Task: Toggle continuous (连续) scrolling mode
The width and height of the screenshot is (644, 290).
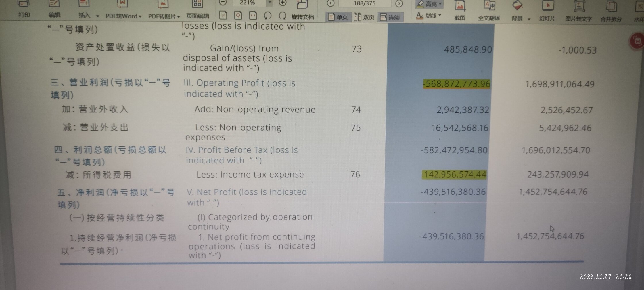Action: click(x=390, y=18)
